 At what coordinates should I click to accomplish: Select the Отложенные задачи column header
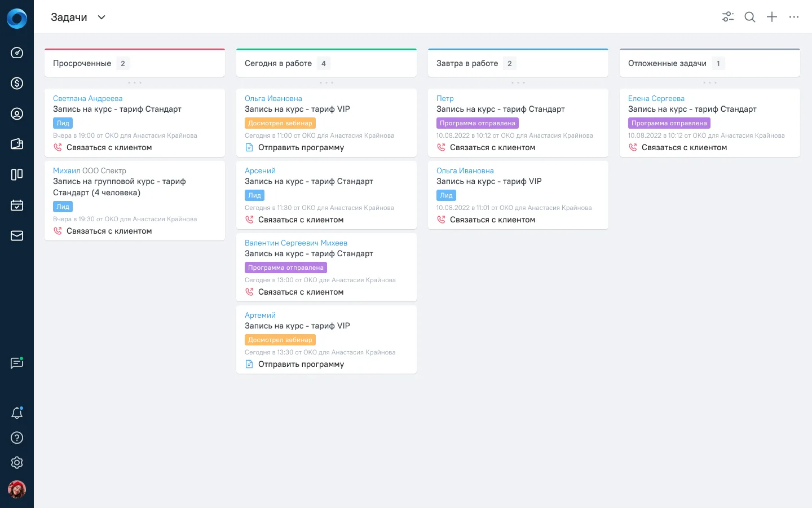710,63
